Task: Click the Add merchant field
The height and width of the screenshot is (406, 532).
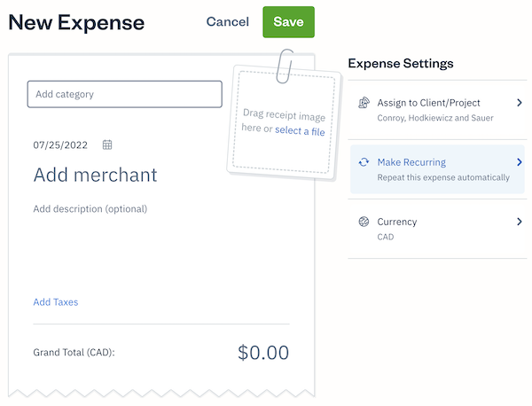Action: point(95,175)
